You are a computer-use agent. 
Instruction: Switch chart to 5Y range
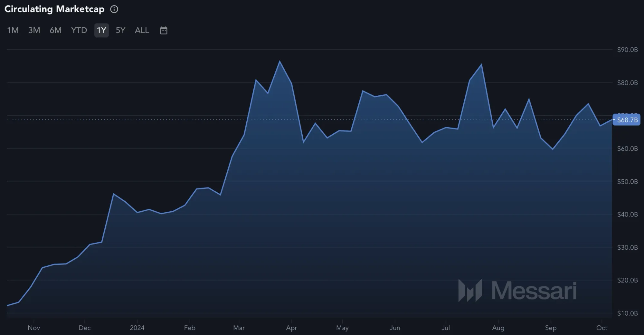click(120, 30)
